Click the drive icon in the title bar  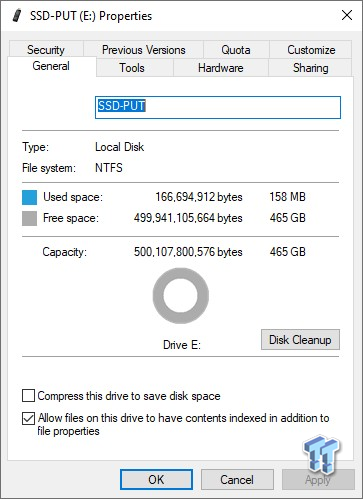click(x=17, y=16)
